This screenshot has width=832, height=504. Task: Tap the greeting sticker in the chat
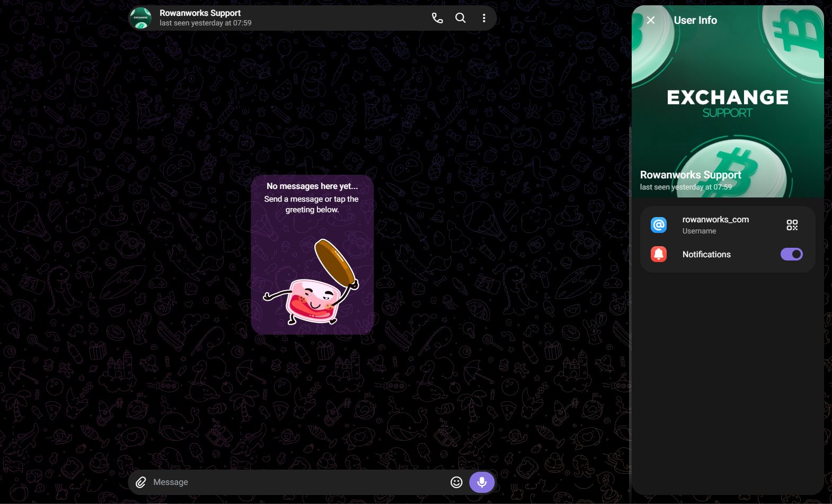(x=312, y=281)
